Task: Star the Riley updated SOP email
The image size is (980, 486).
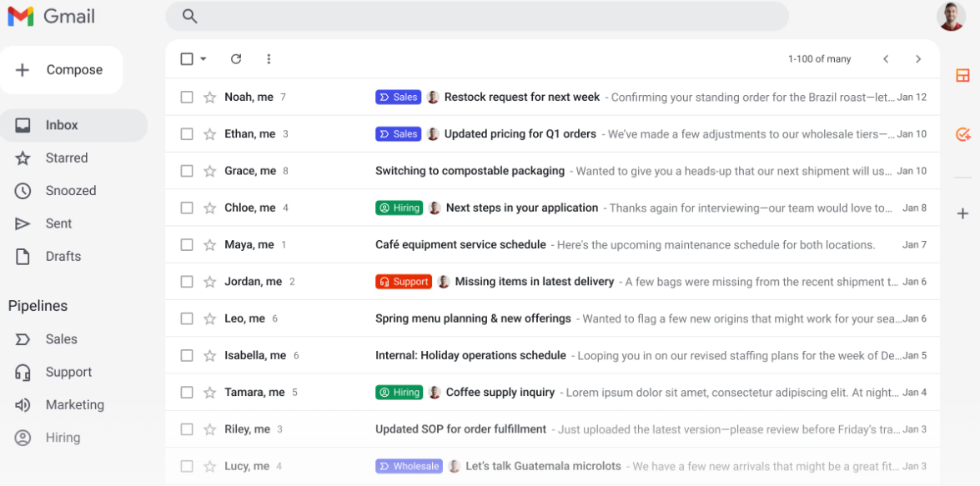Action: pos(210,428)
